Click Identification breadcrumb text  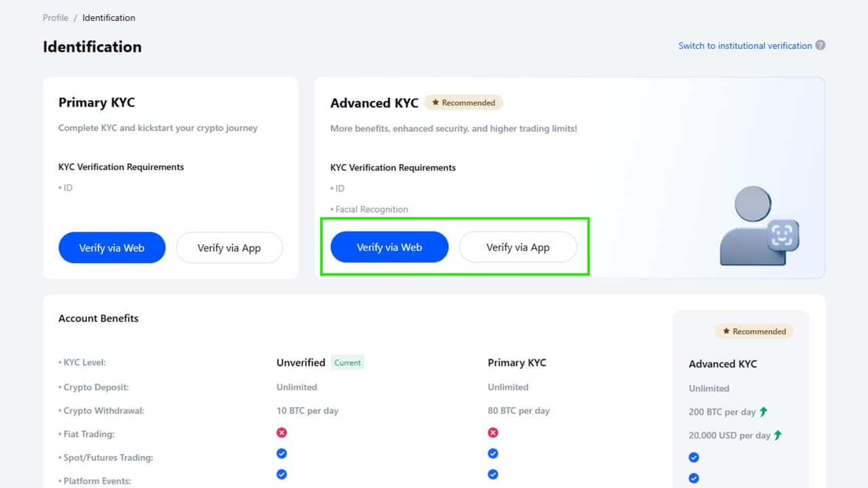pyautogui.click(x=108, y=18)
